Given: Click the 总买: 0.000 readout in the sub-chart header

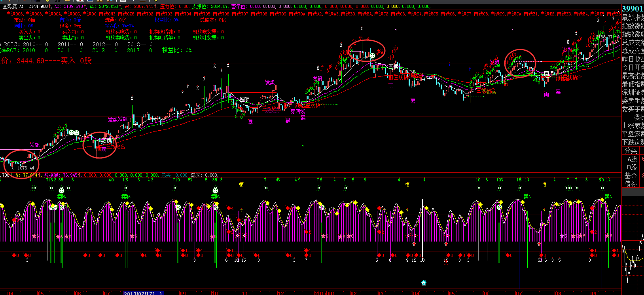Looking at the screenshot, I should click(x=174, y=175).
